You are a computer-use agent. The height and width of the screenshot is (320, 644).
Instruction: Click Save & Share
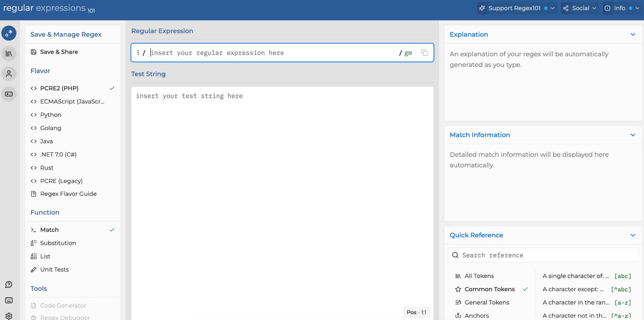59,52
